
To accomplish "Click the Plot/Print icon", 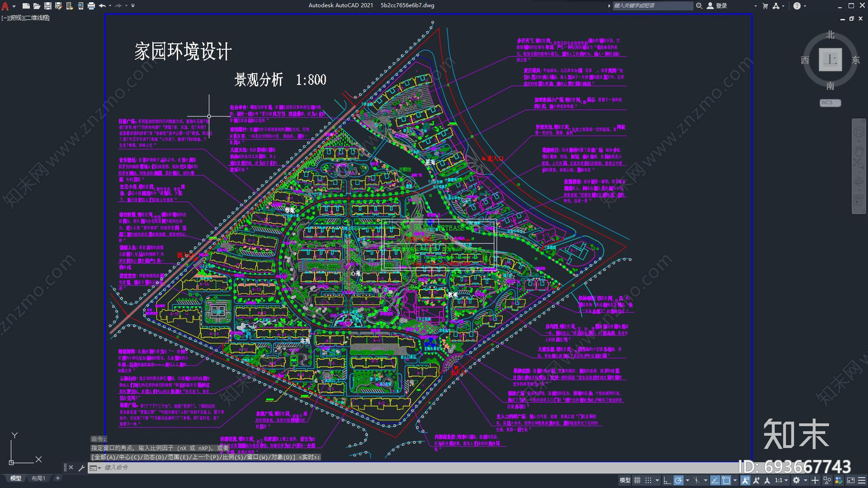I will 91,5.
